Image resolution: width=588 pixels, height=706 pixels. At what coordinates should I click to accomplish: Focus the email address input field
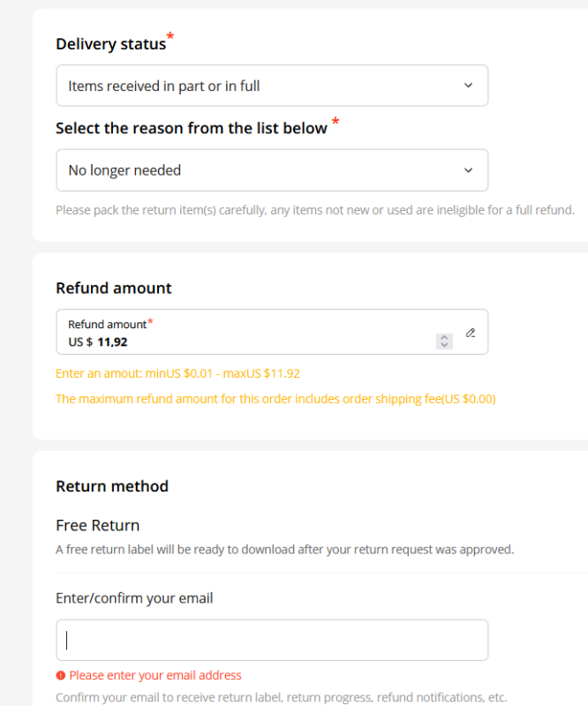(x=272, y=641)
